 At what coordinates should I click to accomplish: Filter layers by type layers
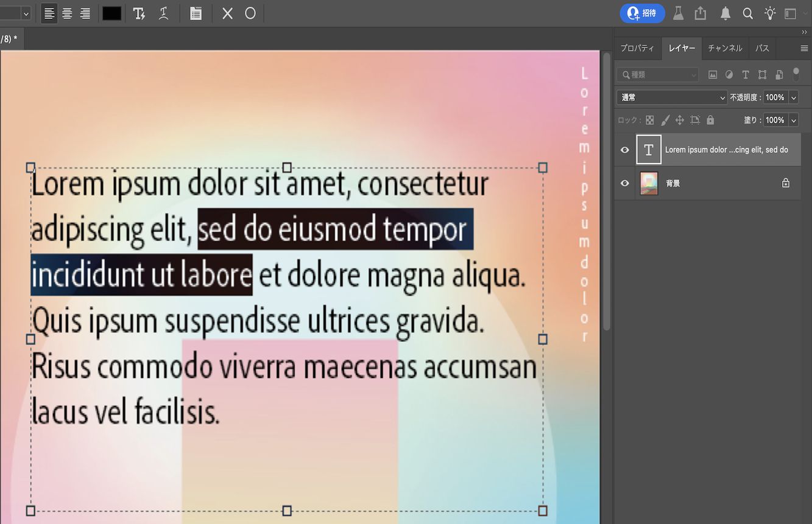pyautogui.click(x=746, y=74)
